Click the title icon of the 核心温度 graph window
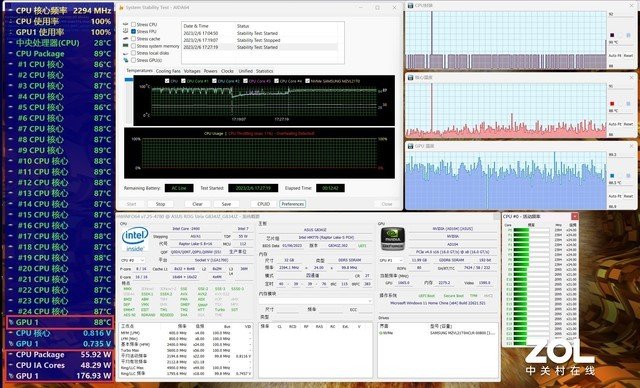 (x=411, y=77)
